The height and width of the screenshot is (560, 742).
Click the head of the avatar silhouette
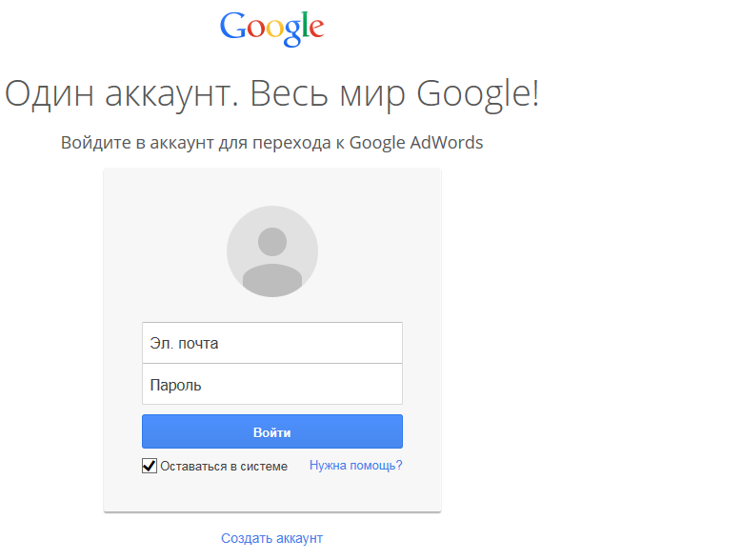(272, 241)
